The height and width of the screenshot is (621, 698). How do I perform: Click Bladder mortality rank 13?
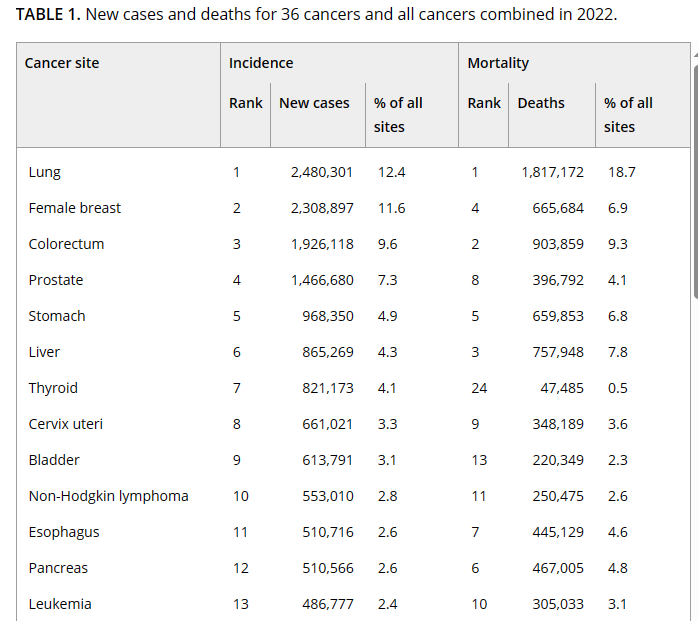479,460
